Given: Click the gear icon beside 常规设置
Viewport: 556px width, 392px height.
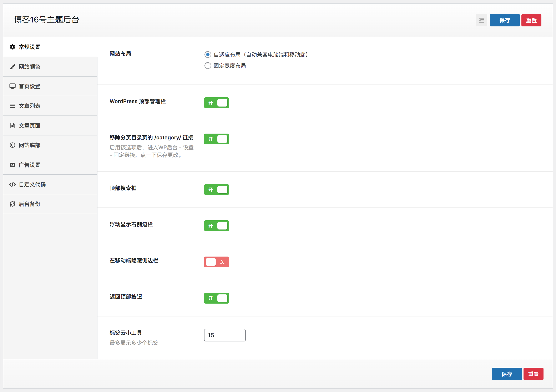Looking at the screenshot, I should 12,47.
